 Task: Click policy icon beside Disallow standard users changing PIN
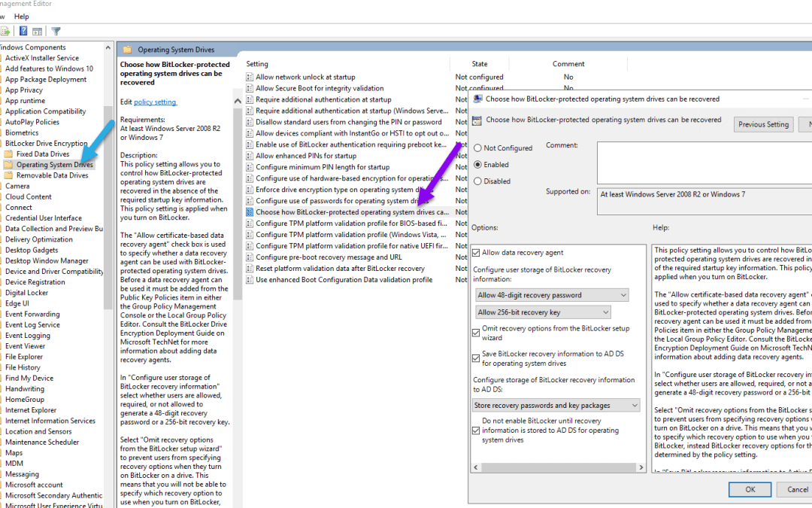click(x=250, y=122)
